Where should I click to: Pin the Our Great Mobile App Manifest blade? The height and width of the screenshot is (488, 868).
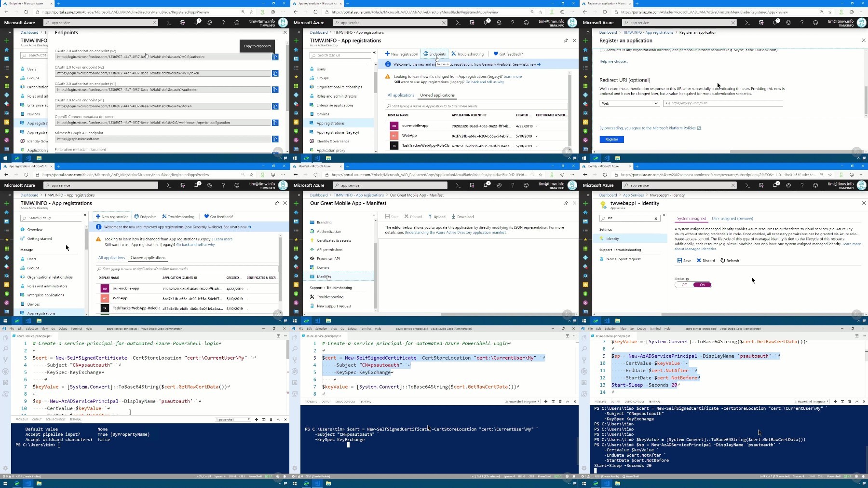pyautogui.click(x=566, y=203)
